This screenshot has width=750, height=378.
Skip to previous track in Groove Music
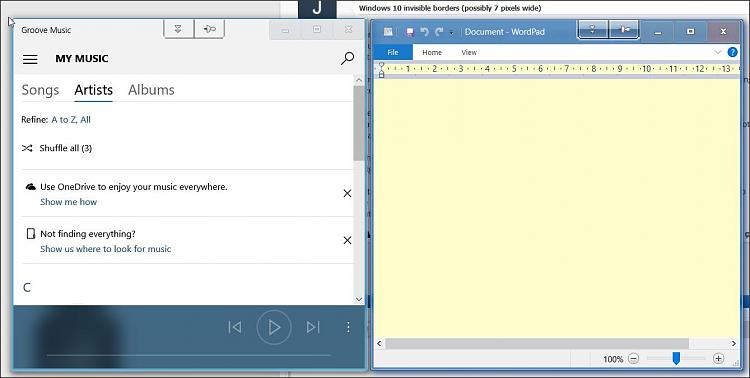235,327
